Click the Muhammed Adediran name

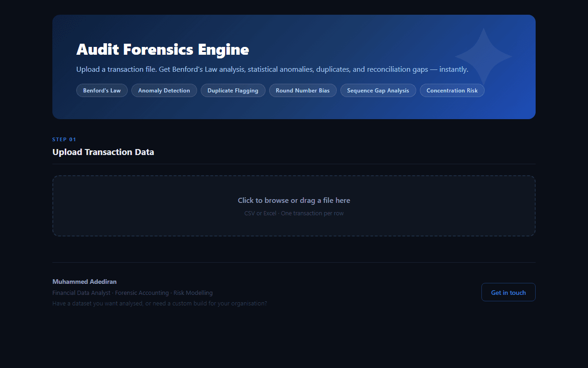coord(85,282)
